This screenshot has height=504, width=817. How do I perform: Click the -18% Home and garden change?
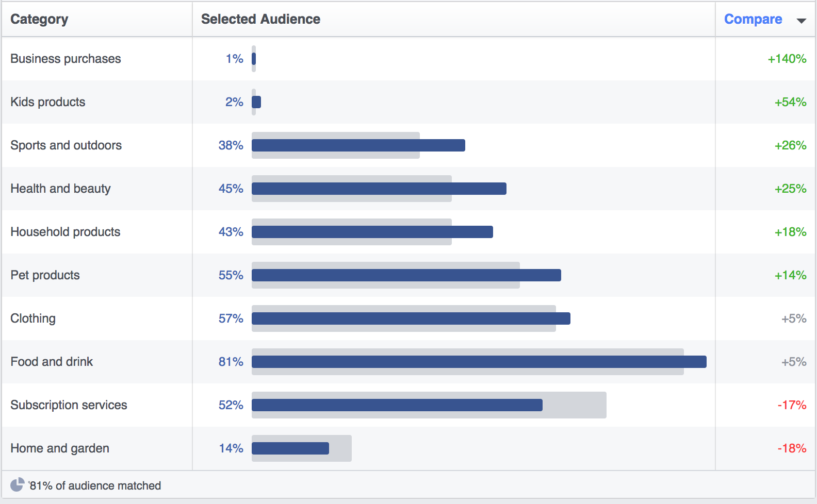coord(792,448)
